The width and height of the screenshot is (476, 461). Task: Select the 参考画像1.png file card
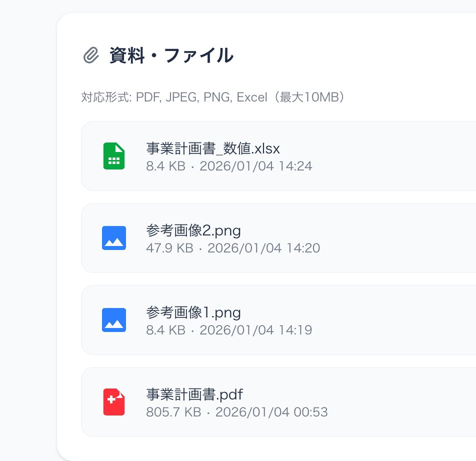275,320
